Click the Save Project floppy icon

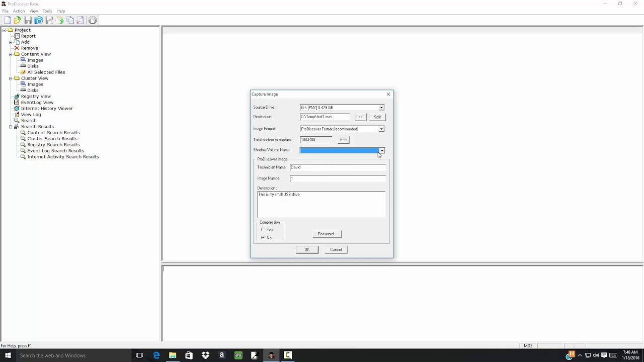pyautogui.click(x=28, y=20)
